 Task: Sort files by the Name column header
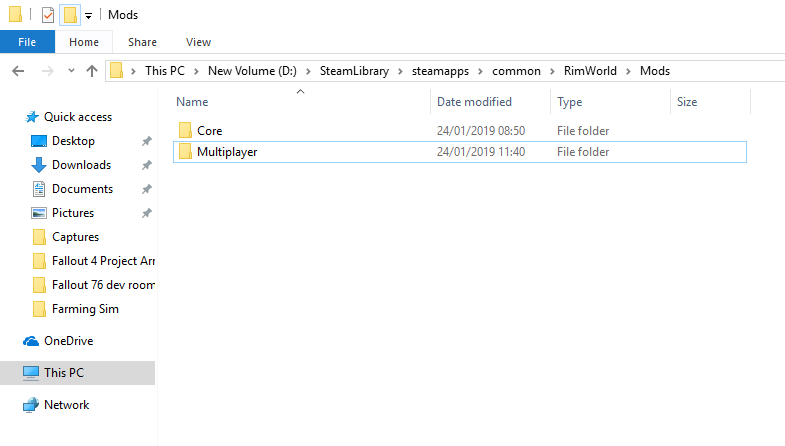tap(192, 102)
